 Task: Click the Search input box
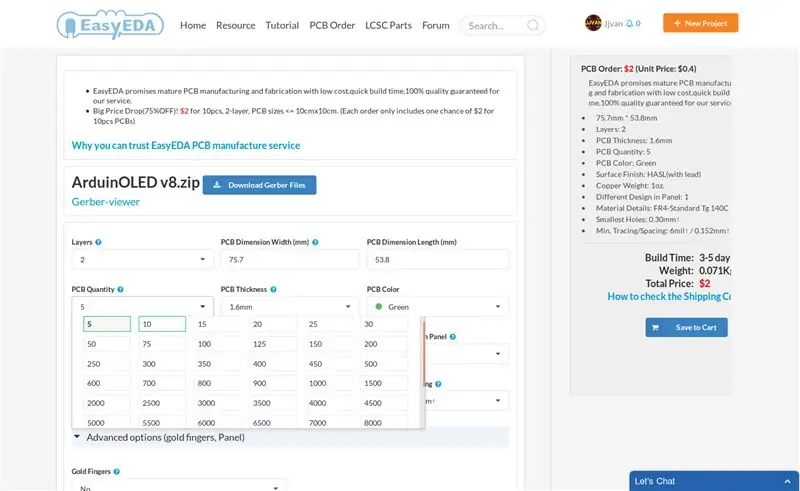coord(503,25)
